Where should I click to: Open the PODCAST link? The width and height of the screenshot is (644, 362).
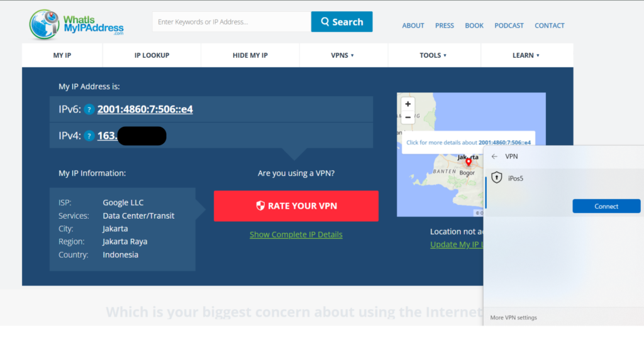coord(509,25)
